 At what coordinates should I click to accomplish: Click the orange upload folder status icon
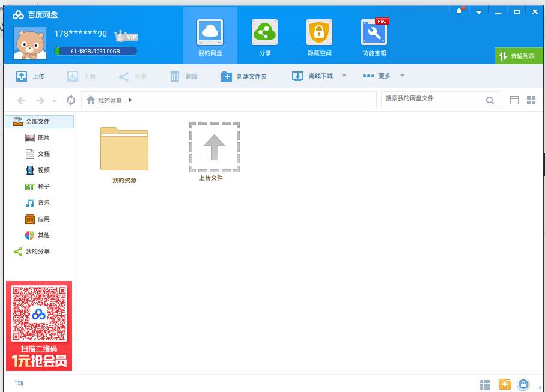(x=504, y=384)
